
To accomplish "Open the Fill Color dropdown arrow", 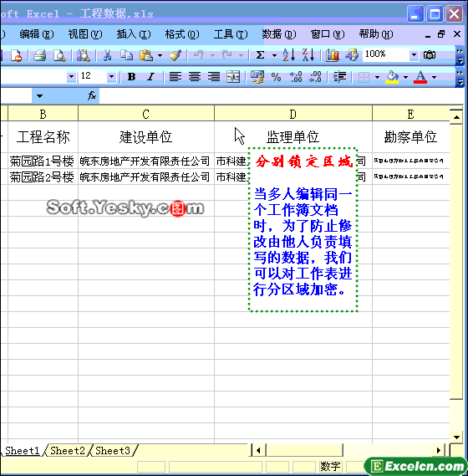I will (405, 78).
